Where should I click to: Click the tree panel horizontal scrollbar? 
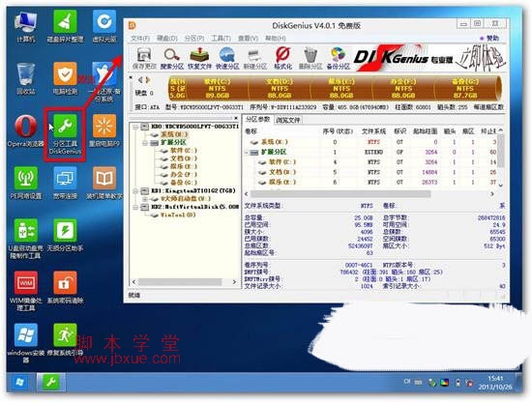(x=180, y=282)
